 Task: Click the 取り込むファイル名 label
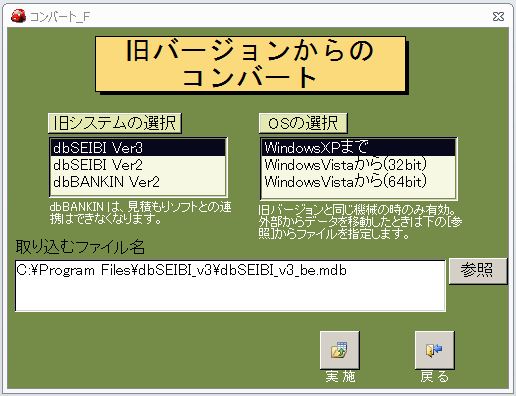pyautogui.click(x=80, y=247)
